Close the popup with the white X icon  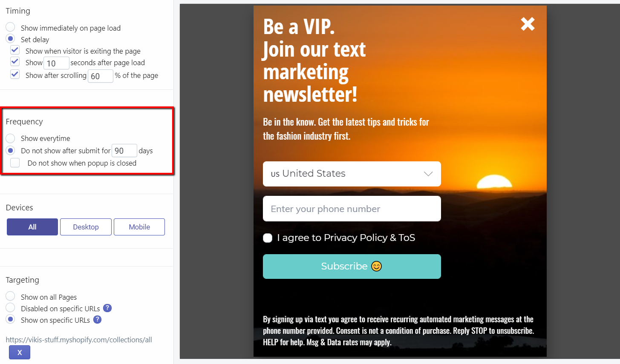point(528,24)
